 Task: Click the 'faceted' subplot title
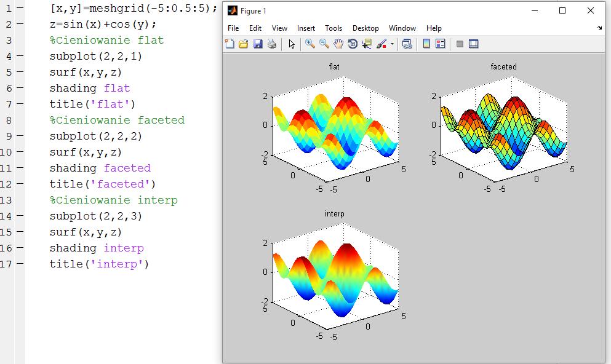coord(503,66)
